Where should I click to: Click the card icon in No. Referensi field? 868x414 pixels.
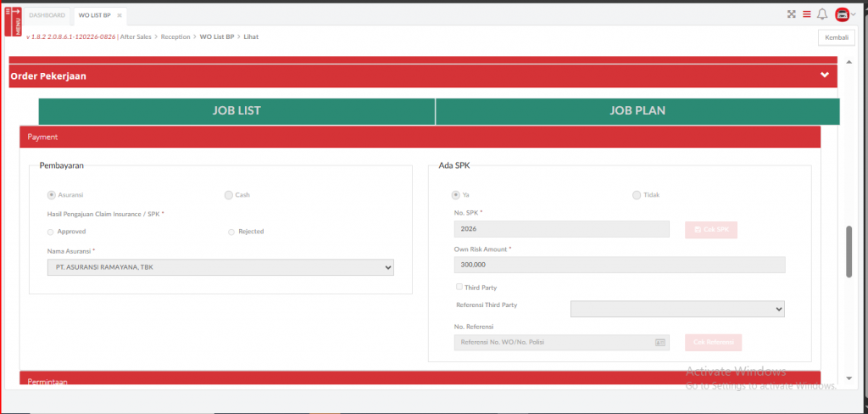coord(660,343)
